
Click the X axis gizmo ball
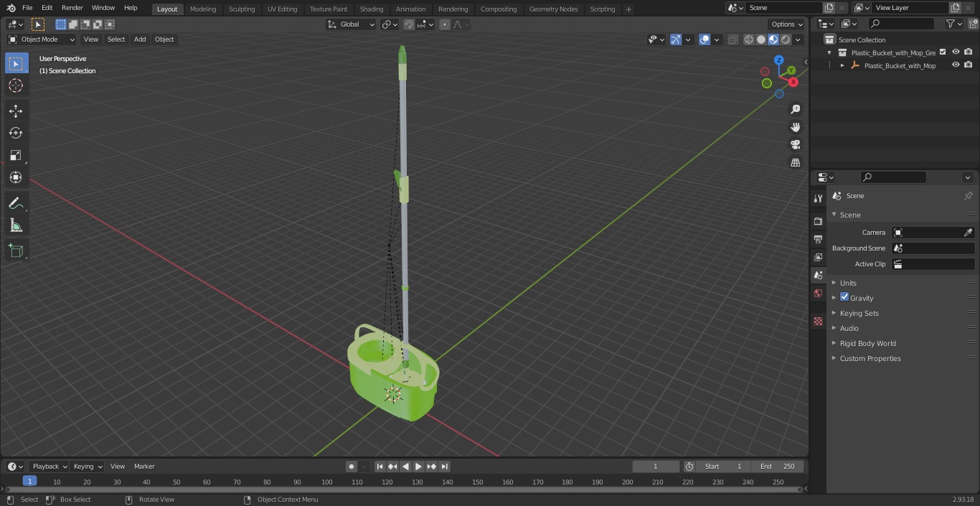coord(793,82)
